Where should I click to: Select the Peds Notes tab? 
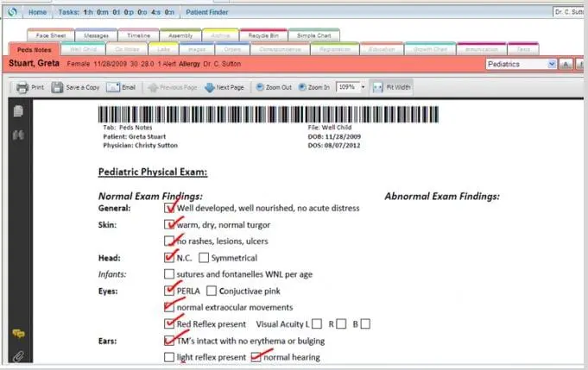(35, 49)
